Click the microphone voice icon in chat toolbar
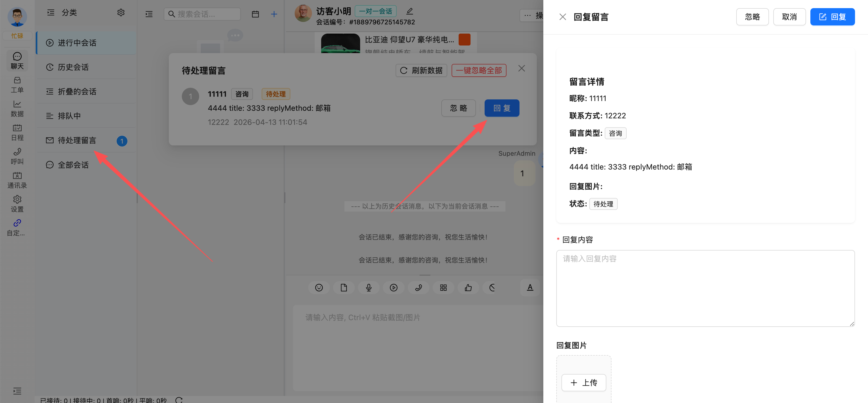 coord(369,288)
